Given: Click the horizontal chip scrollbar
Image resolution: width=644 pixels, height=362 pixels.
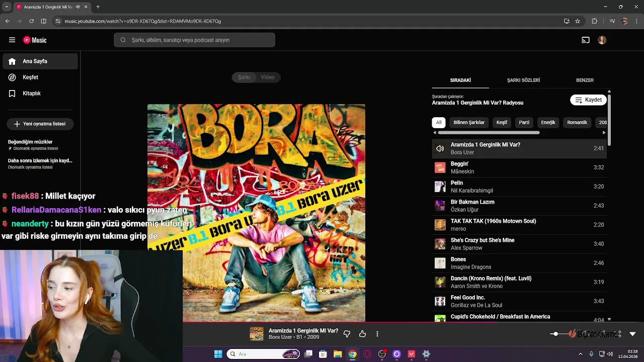Looking at the screenshot, I should tap(489, 133).
